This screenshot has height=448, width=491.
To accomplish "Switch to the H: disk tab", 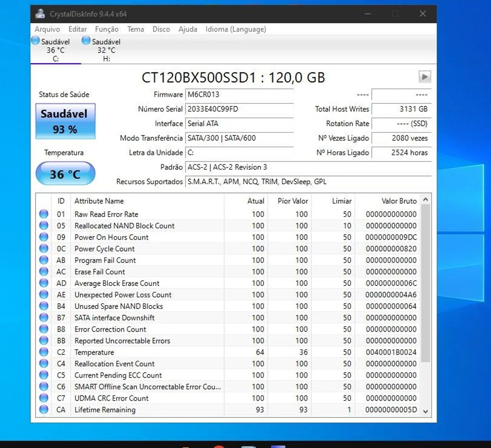I will point(106,50).
